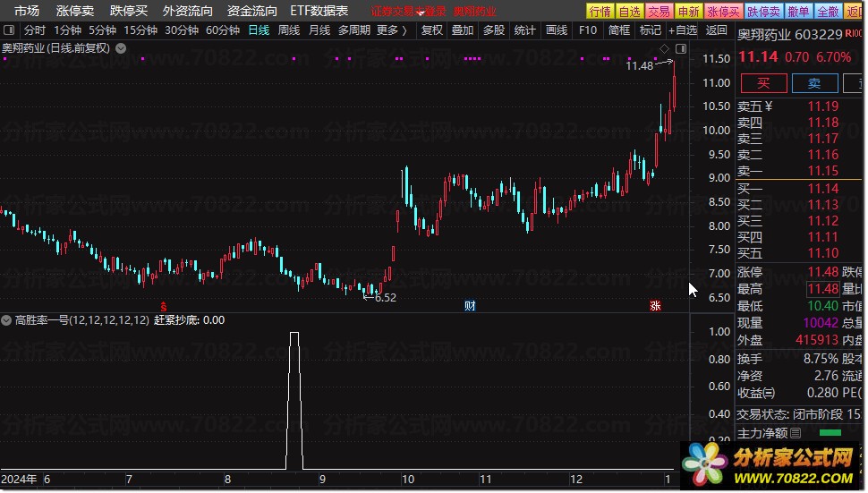Image resolution: width=868 pixels, height=493 pixels.
Task: Switch to 60分钟 chart period
Action: (x=223, y=30)
